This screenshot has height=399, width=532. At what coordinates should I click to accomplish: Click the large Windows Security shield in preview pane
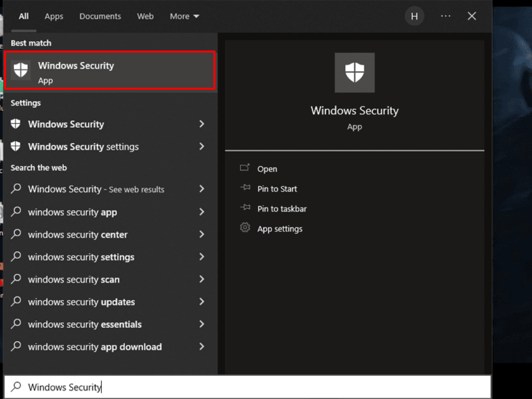[x=354, y=72]
